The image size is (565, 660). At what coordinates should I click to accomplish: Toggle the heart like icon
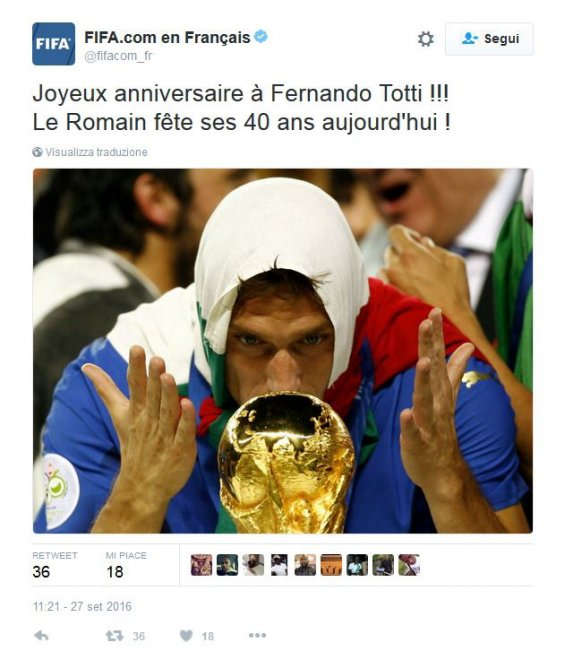(186, 636)
